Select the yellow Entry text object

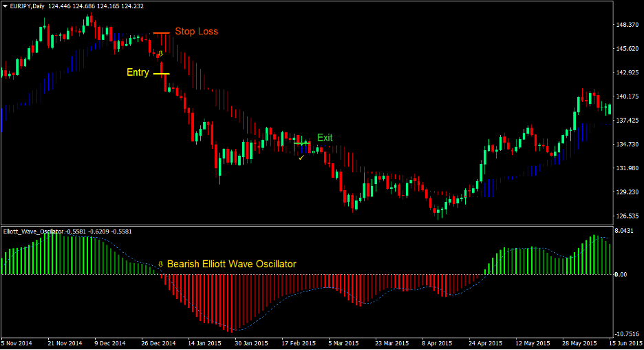(x=138, y=72)
